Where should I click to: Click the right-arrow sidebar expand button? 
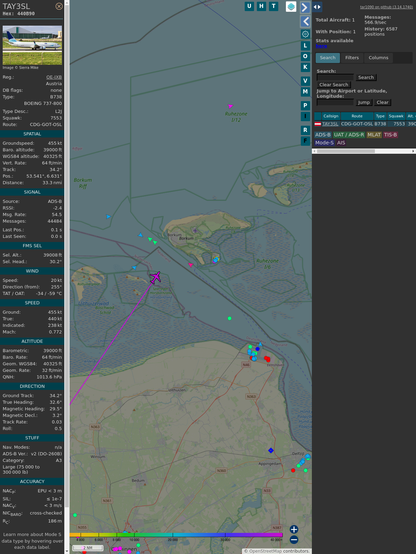(305, 7)
